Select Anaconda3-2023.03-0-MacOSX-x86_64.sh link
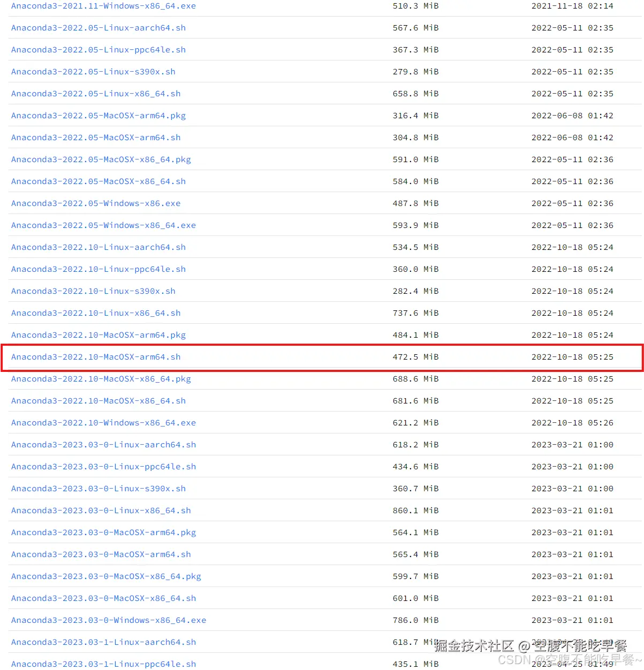Image resolution: width=644 pixels, height=670 pixels. [103, 598]
